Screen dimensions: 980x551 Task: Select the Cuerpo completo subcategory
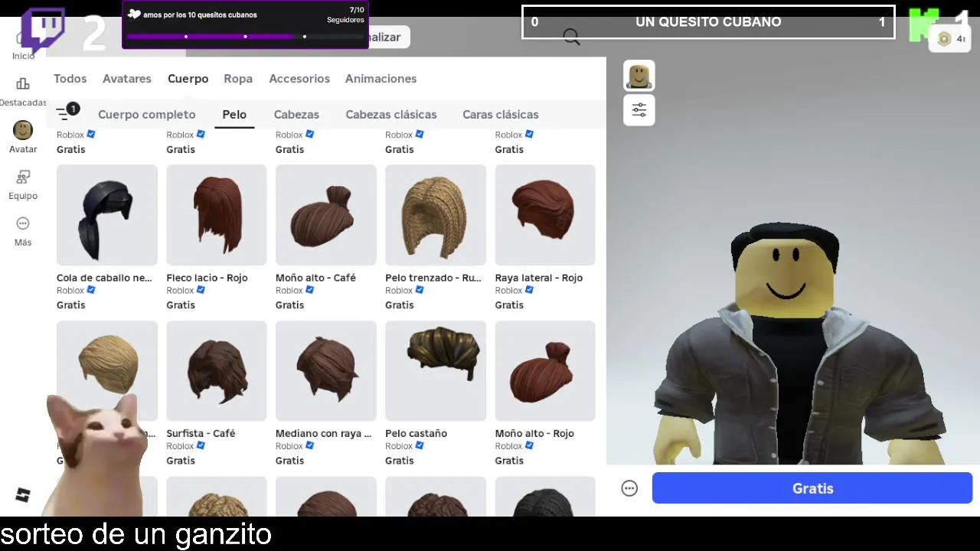point(146,115)
